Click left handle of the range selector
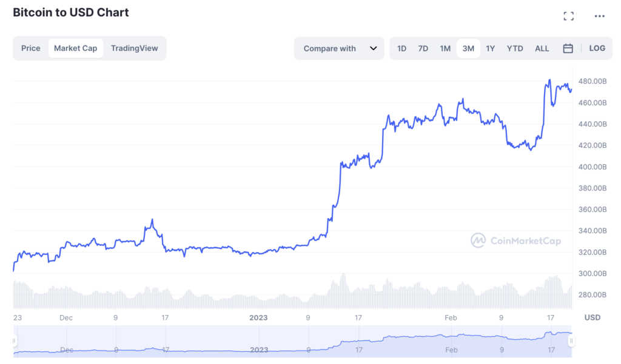This screenshot has height=364, width=621. coord(14,342)
